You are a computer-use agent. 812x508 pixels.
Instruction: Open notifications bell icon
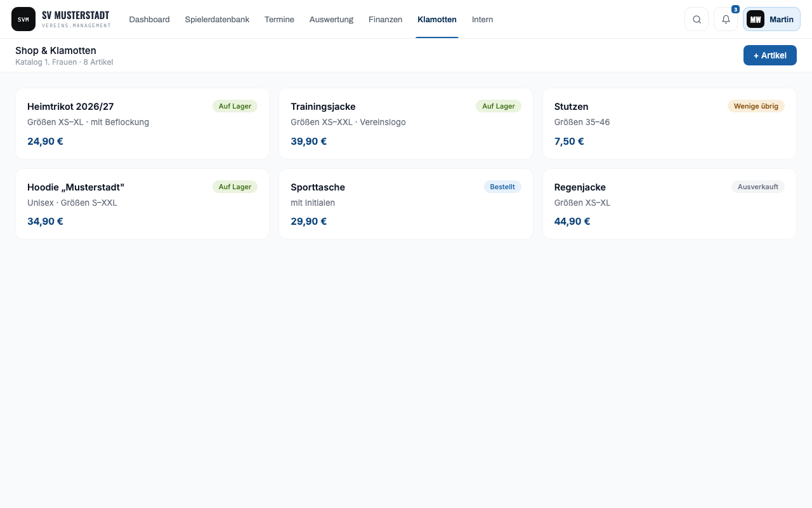726,19
